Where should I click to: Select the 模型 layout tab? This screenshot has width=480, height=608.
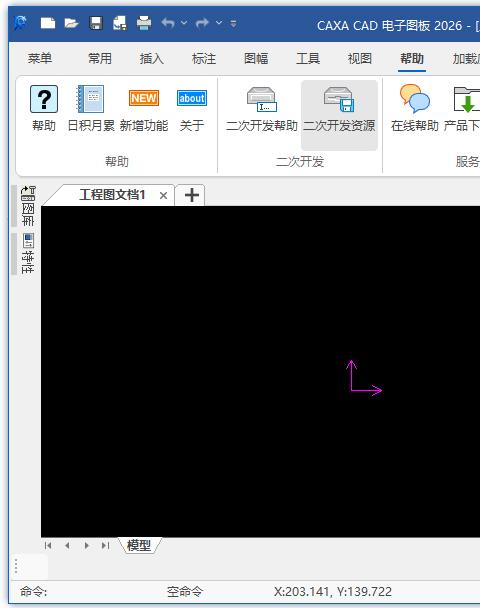[x=139, y=545]
